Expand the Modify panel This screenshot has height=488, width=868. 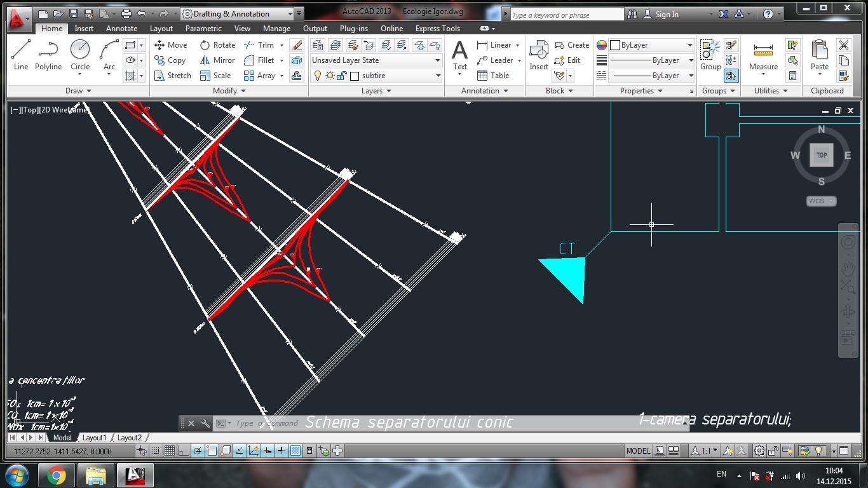point(229,91)
